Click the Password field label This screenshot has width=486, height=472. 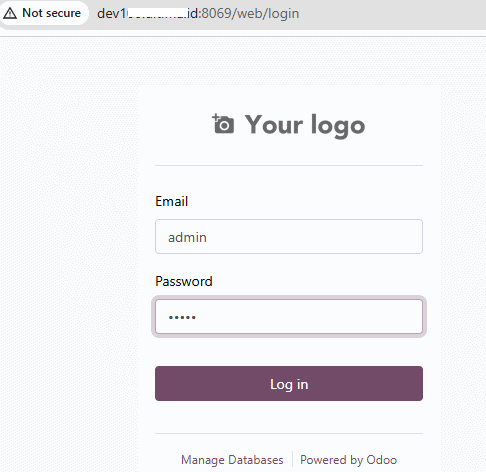click(x=184, y=281)
